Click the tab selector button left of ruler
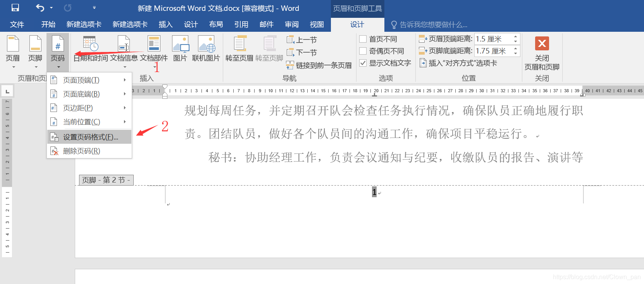This screenshot has height=284, width=644. coord(7,91)
